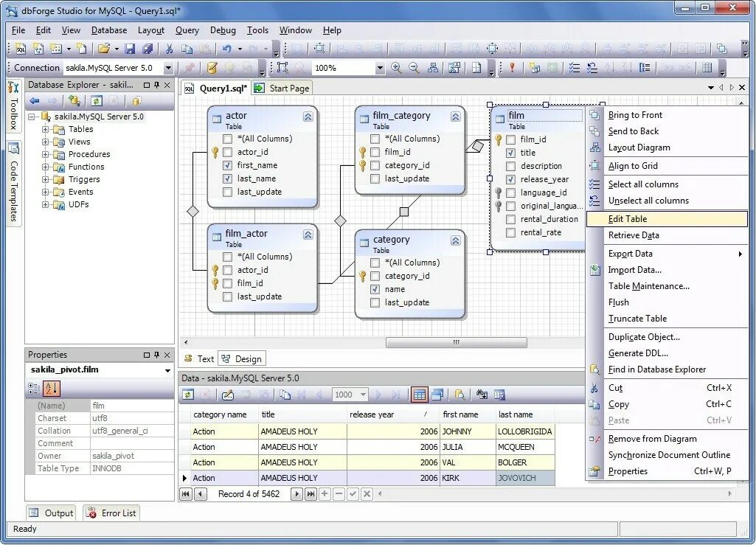Click the Save All icon in toolbar
Viewport: 756px width, 545px height.
[x=148, y=48]
